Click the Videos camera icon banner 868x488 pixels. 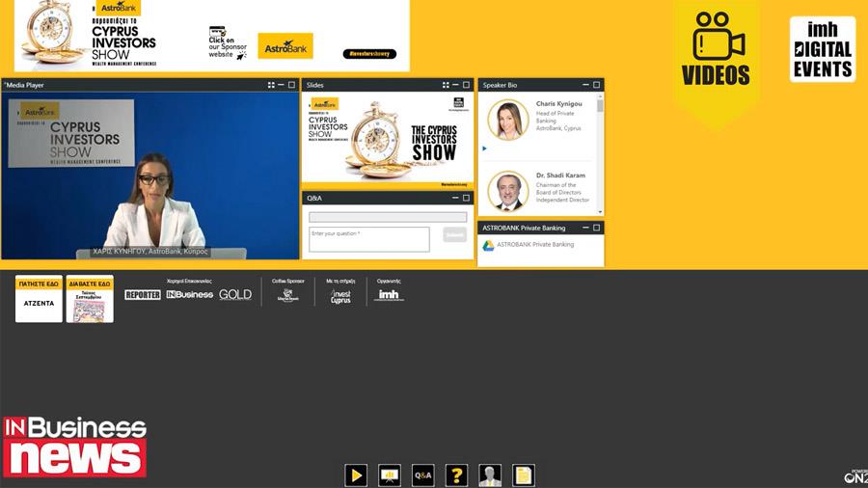[716, 48]
